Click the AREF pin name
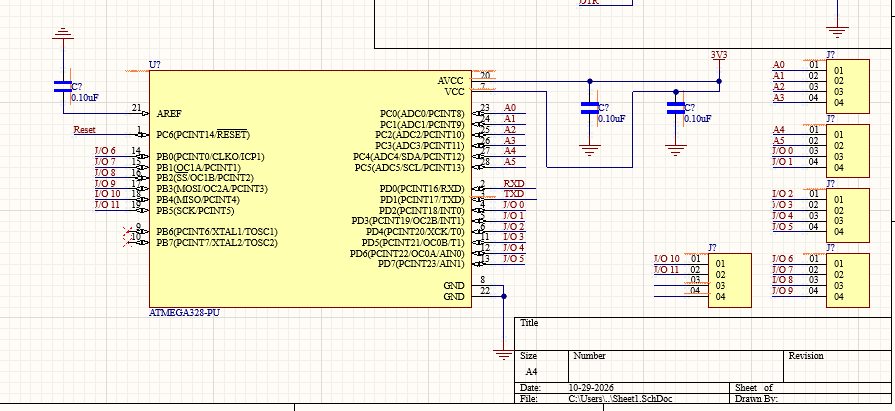Viewport: 895px width, 411px height. (x=169, y=114)
